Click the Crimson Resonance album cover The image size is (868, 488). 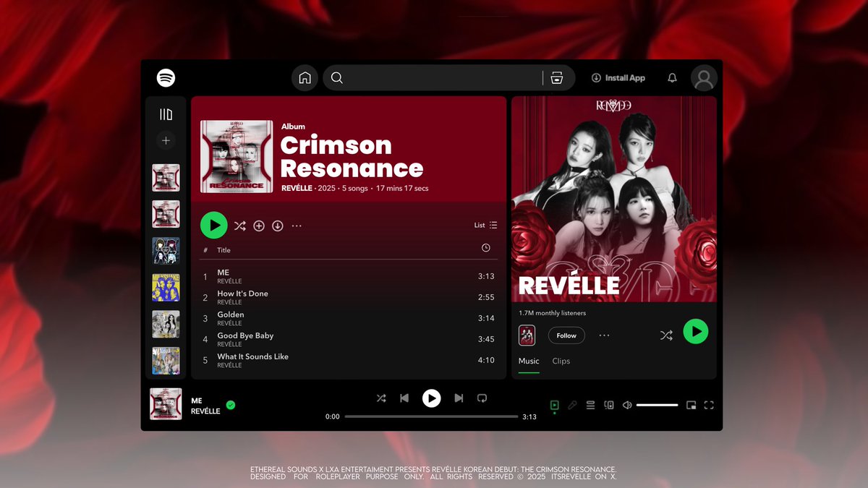coord(237,156)
